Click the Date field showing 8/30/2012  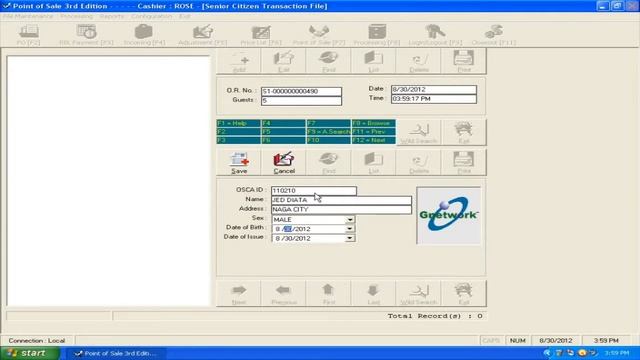coord(433,89)
